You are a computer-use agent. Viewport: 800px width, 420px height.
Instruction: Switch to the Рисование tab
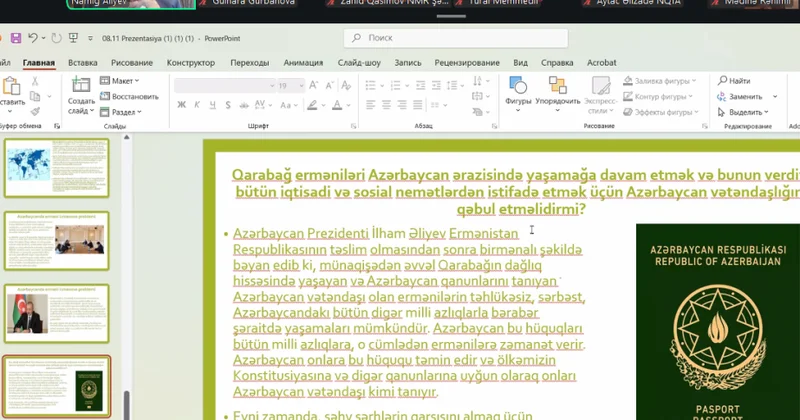[x=132, y=63]
